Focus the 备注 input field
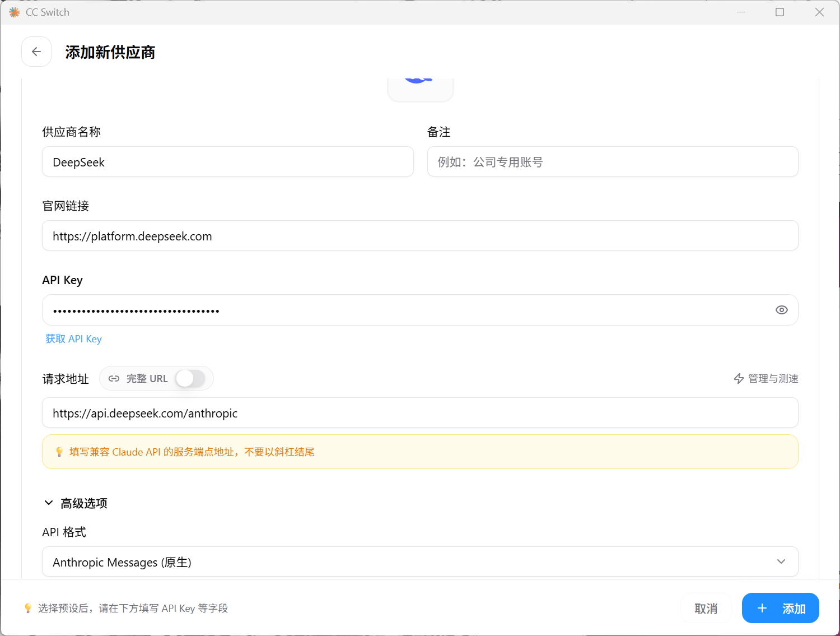The image size is (840, 636). tap(613, 161)
